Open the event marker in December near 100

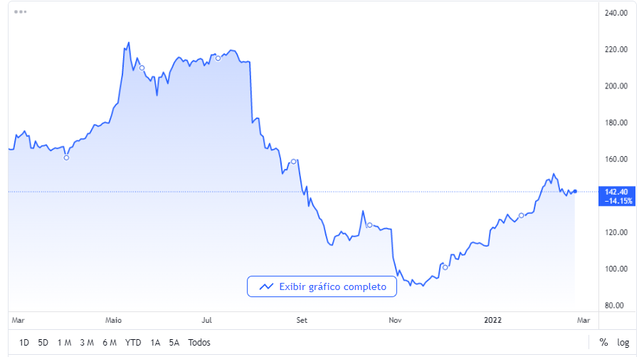click(445, 267)
